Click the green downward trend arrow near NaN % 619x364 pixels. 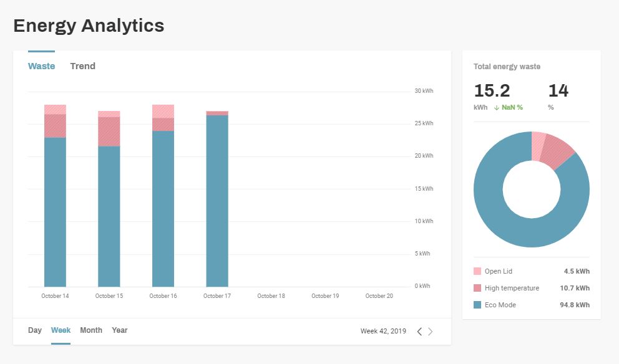(497, 107)
